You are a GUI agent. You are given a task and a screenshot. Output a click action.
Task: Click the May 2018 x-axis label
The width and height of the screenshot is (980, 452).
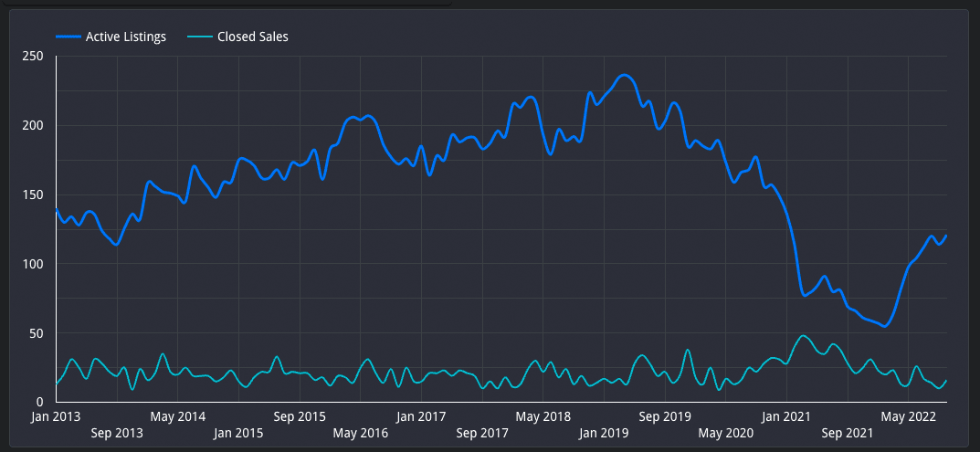[x=543, y=416]
